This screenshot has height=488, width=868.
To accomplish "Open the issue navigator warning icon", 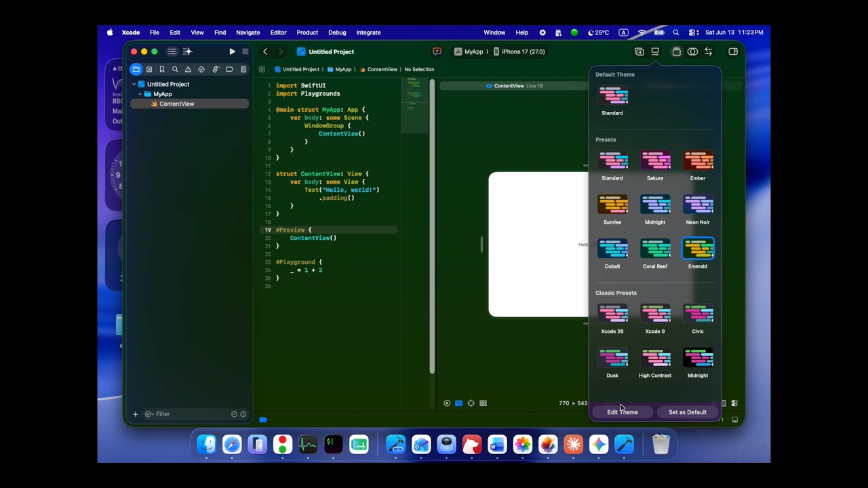I will point(188,69).
